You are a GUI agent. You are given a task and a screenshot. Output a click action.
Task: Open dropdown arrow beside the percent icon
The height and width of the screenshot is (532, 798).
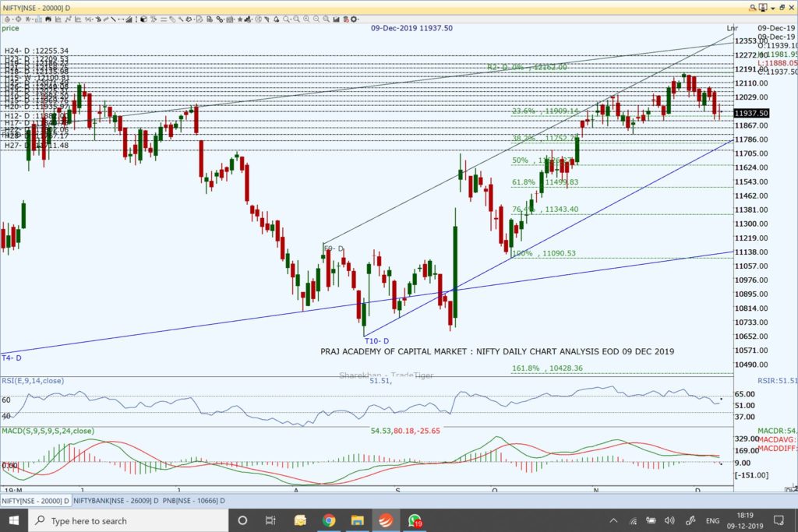[94, 19]
